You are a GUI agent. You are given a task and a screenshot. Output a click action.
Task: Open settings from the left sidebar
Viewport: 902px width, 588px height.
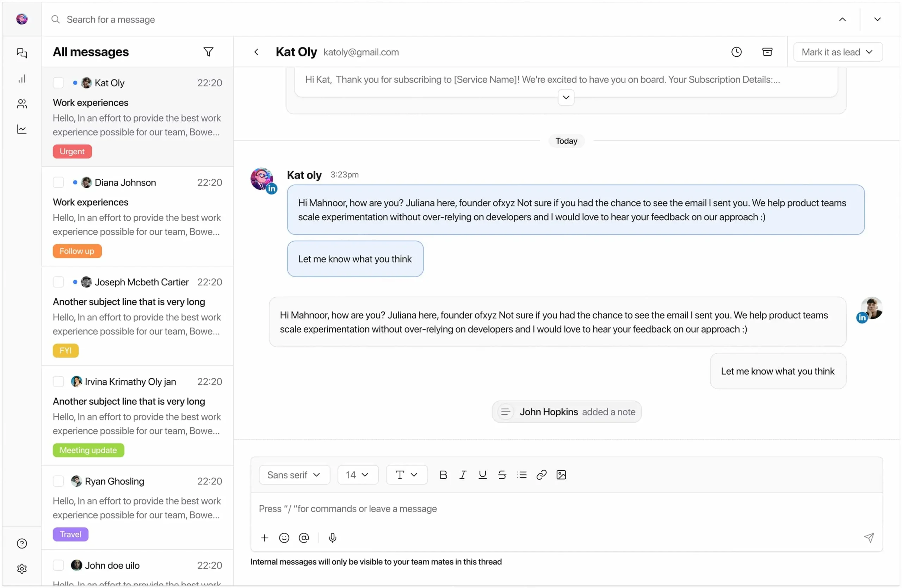point(22,568)
